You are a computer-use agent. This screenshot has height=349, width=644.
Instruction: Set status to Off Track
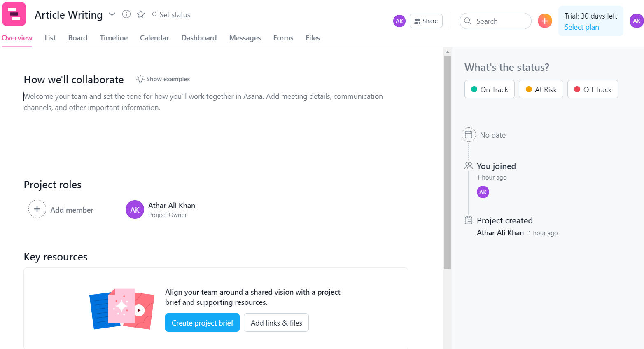tap(593, 89)
